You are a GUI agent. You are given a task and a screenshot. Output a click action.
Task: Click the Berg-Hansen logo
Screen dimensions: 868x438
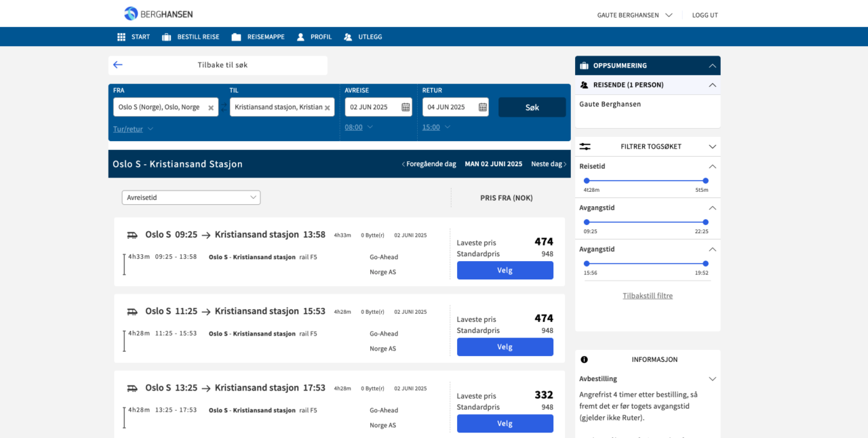click(158, 14)
